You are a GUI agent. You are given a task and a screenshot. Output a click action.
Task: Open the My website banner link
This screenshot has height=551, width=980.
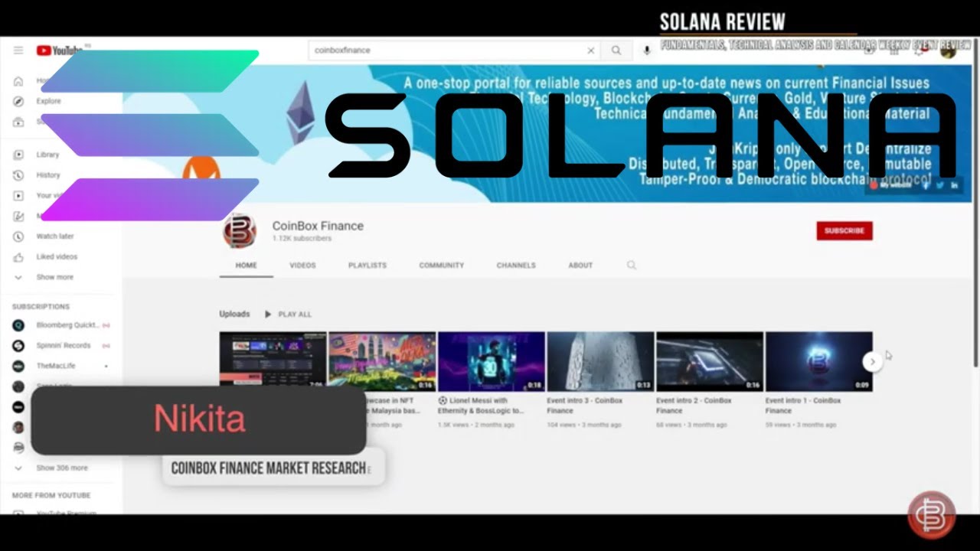pyautogui.click(x=892, y=185)
